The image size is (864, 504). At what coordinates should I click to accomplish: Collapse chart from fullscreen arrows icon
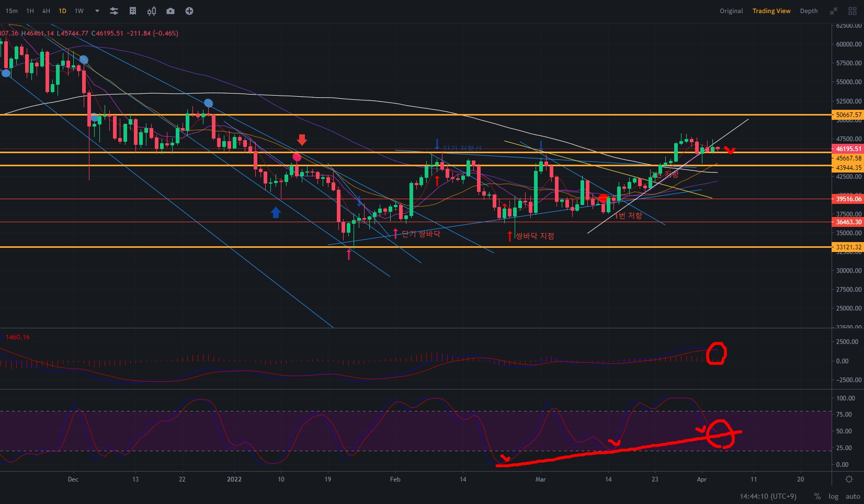[x=834, y=11]
